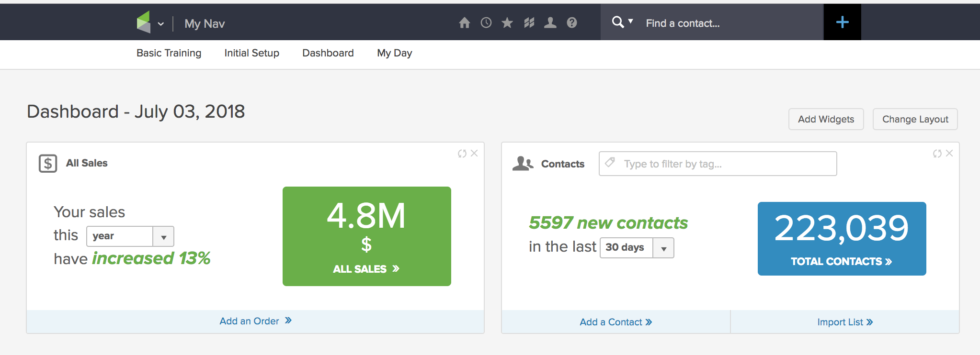Open help question mark icon
This screenshot has width=980, height=355.
[x=572, y=22]
